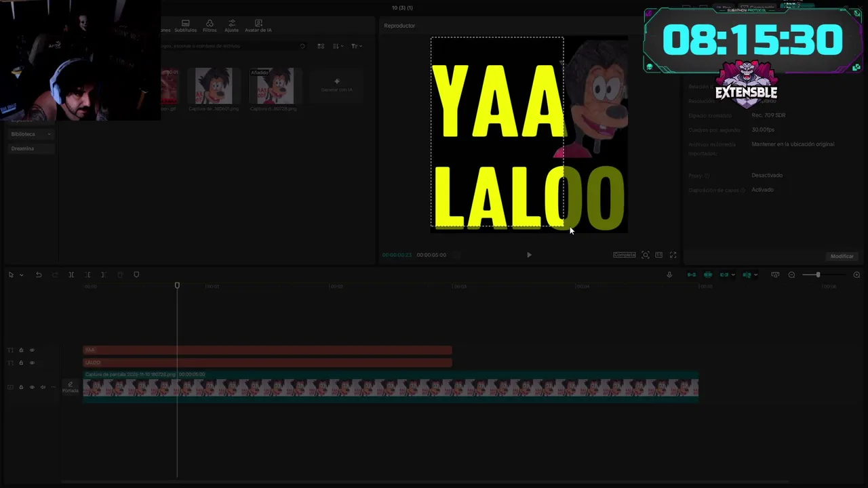Open more options on main video track
868x488 pixels.
tap(54, 387)
